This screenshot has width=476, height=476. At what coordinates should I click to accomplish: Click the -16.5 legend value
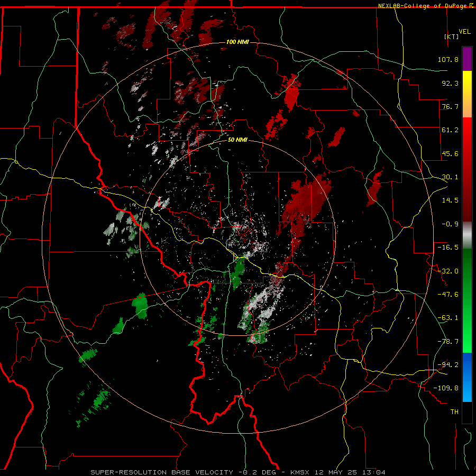click(x=448, y=248)
